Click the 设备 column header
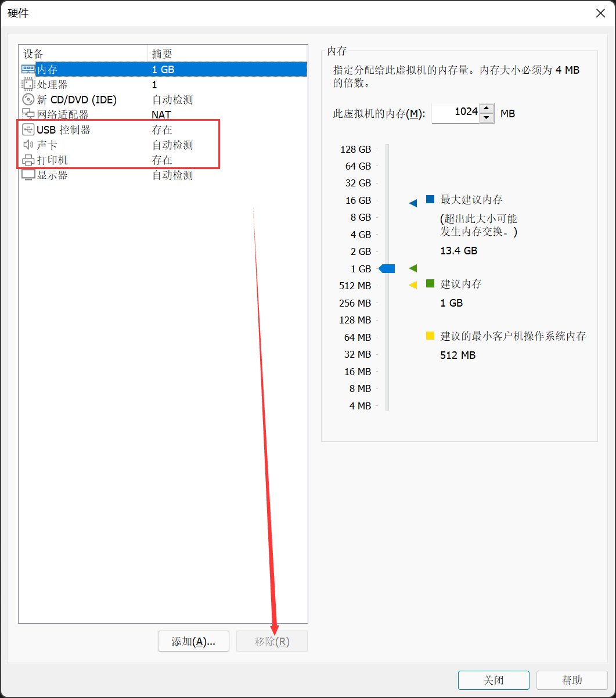The width and height of the screenshot is (616, 698). (x=83, y=53)
